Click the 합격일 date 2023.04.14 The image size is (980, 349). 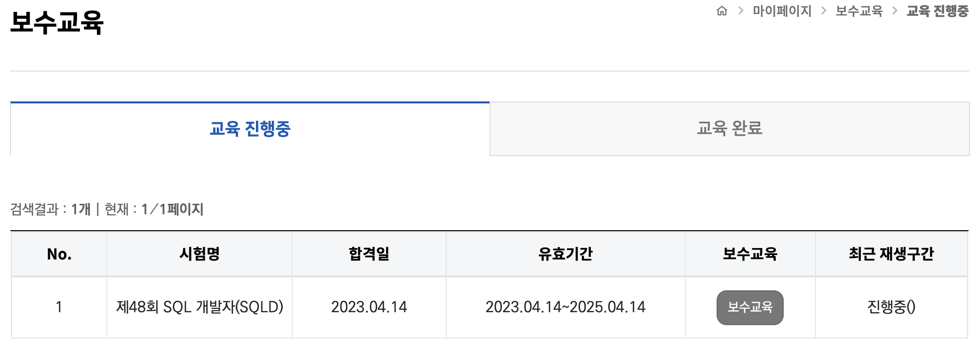pyautogui.click(x=369, y=307)
